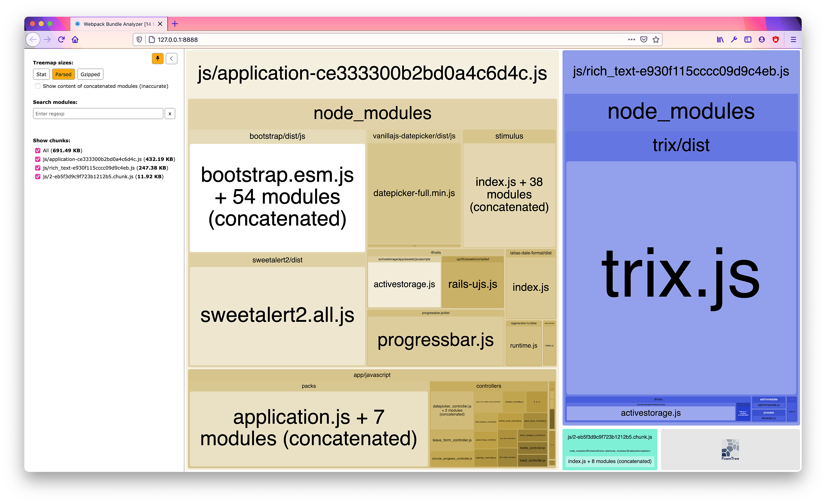
Task: Open the Library icon
Action: (x=720, y=39)
